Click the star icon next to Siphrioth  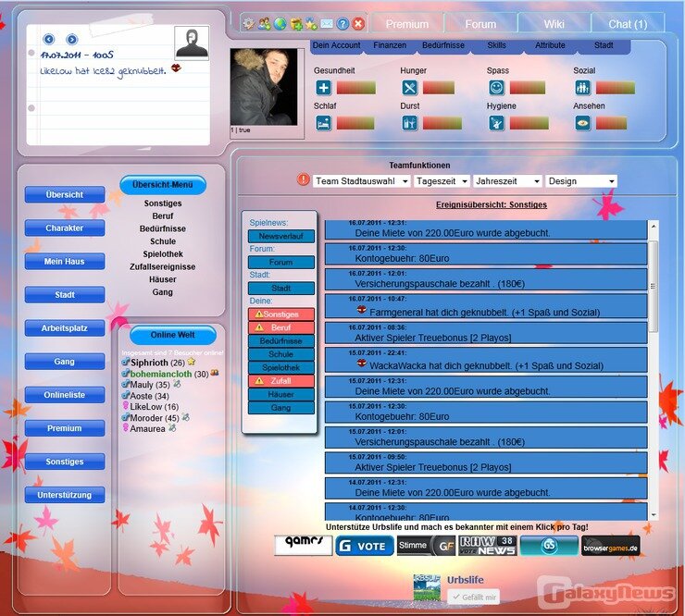tap(192, 362)
